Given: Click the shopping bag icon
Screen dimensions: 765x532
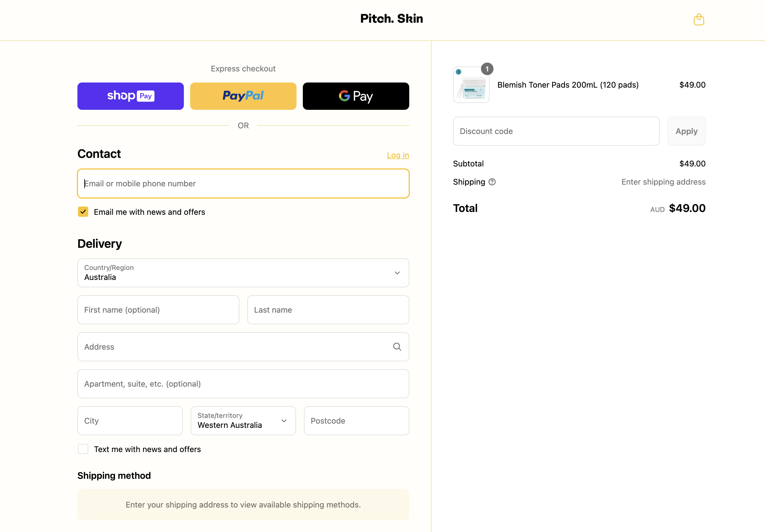Looking at the screenshot, I should (699, 20).
